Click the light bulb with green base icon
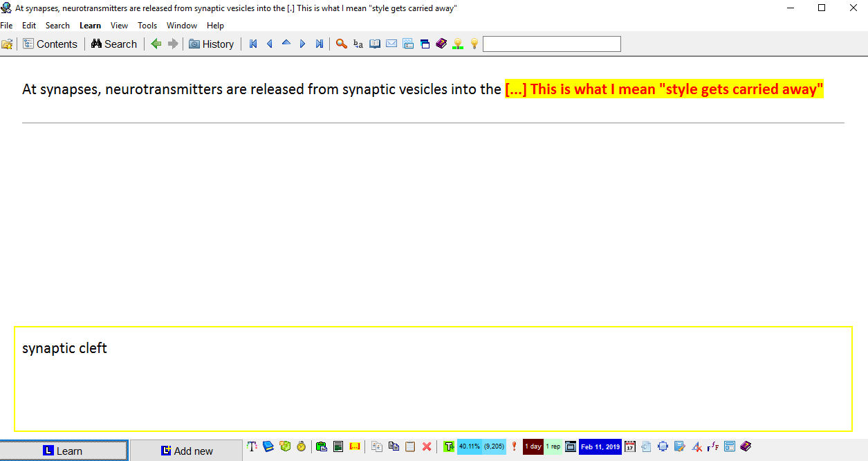868x461 pixels. coord(457,44)
